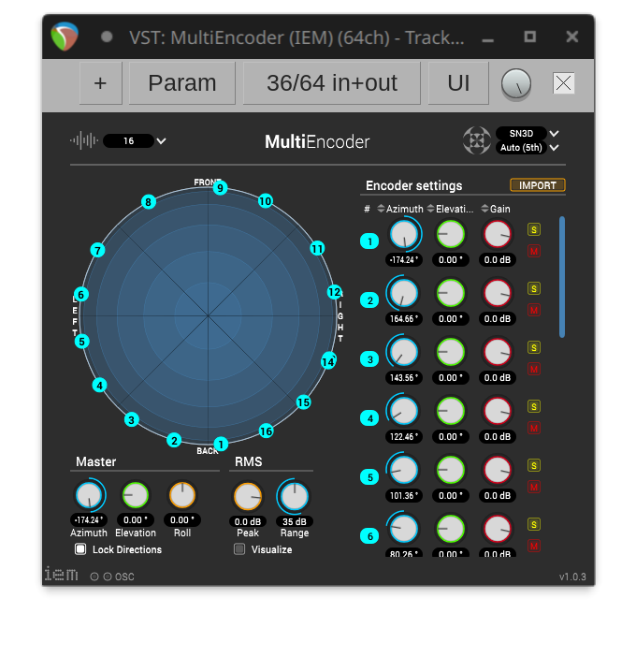Click the plus preset button
636x672 pixels.
coord(101,82)
